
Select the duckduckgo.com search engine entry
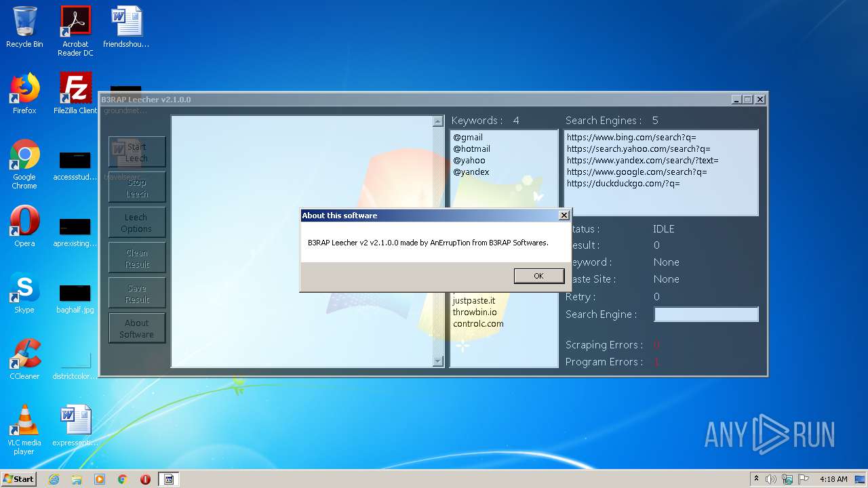[623, 183]
